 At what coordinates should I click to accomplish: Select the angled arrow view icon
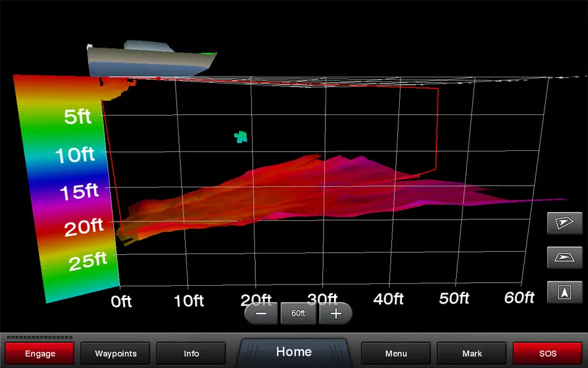tap(564, 223)
